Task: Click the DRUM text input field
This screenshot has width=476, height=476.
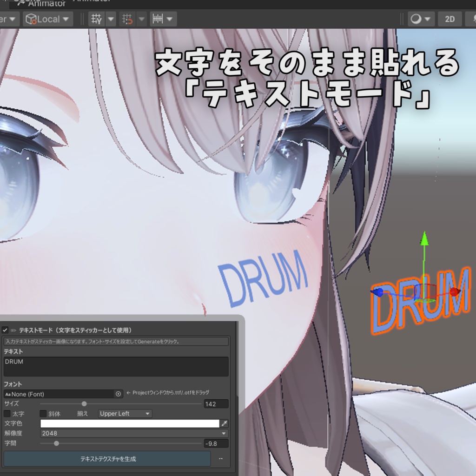Action: 116,367
